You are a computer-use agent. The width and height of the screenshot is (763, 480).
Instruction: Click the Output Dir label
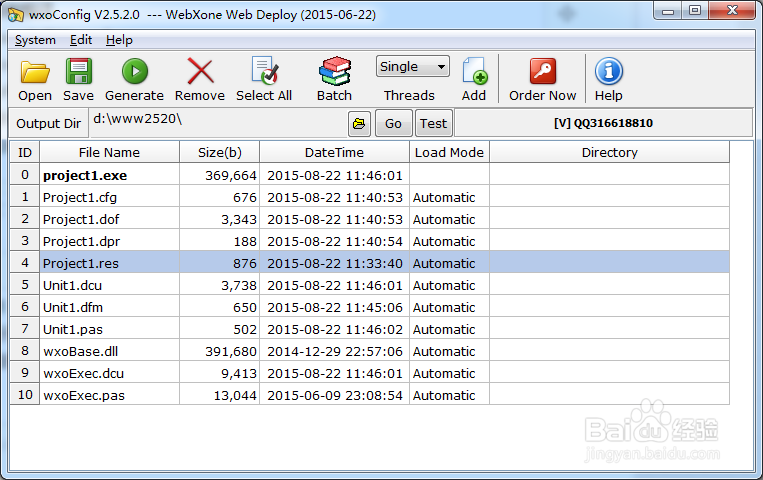(49, 124)
